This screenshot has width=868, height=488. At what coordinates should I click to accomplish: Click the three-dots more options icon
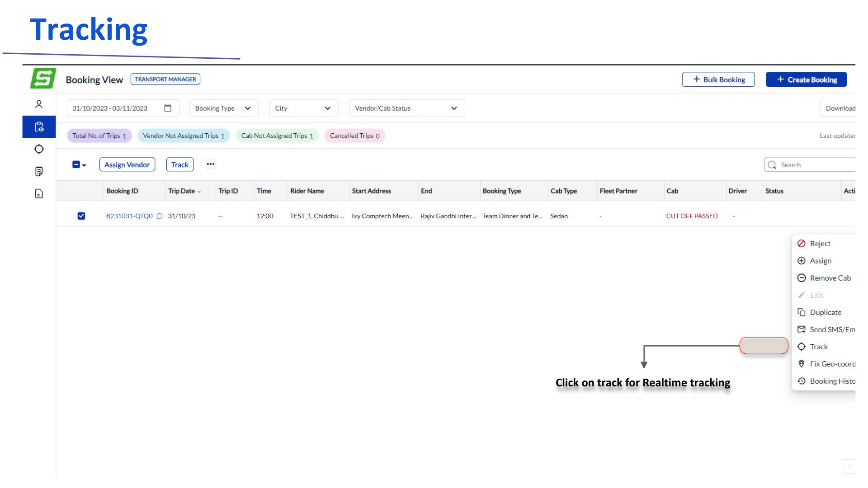[x=210, y=164]
